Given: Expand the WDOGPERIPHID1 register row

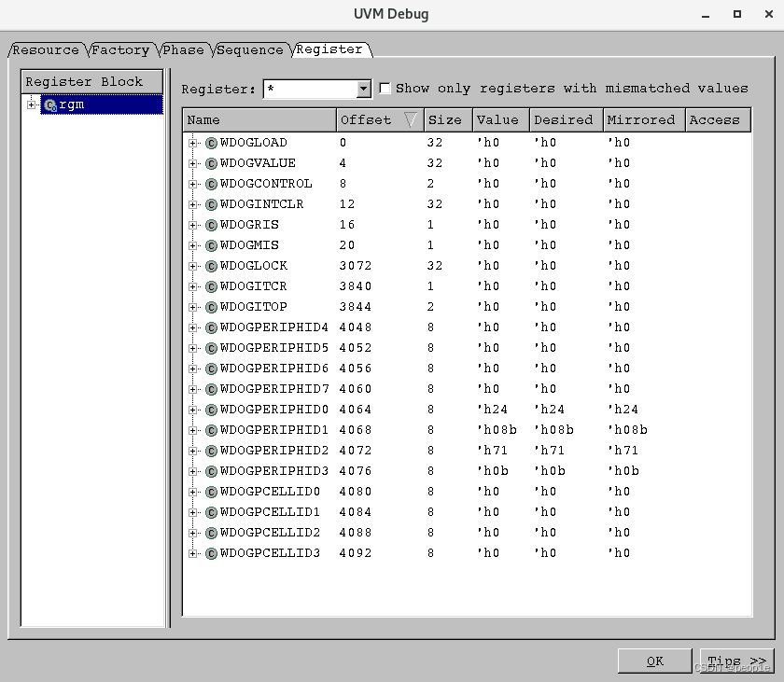Looking at the screenshot, I should 192,430.
